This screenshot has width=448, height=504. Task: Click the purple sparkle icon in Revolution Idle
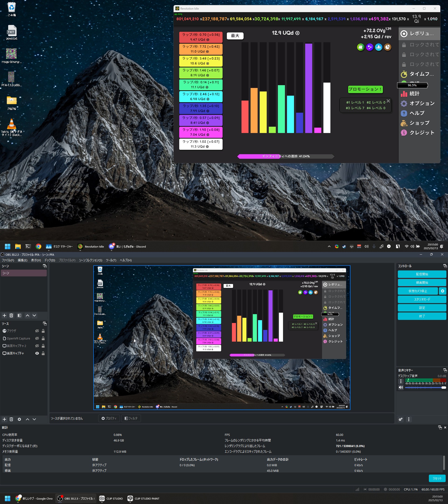tap(369, 47)
